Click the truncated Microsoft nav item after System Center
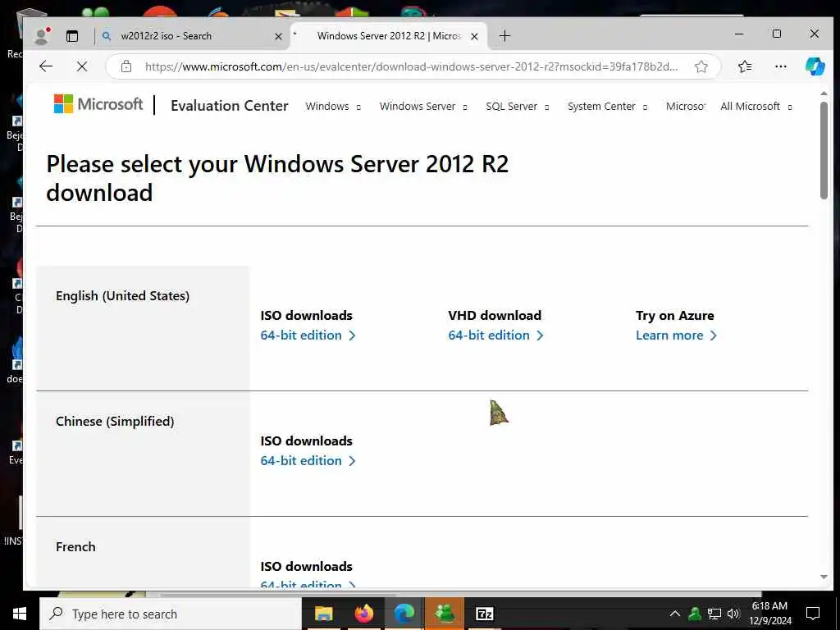Viewport: 840px width, 630px height. (685, 107)
